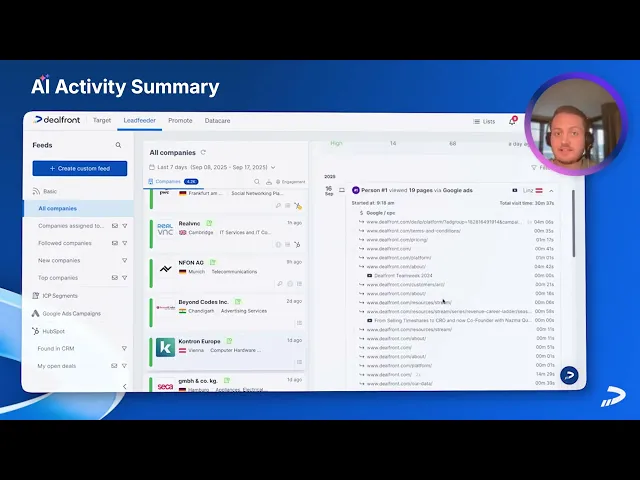Open the dealfront.com/pricing/ page link
Screen dimensions: 640x480
[397, 240]
